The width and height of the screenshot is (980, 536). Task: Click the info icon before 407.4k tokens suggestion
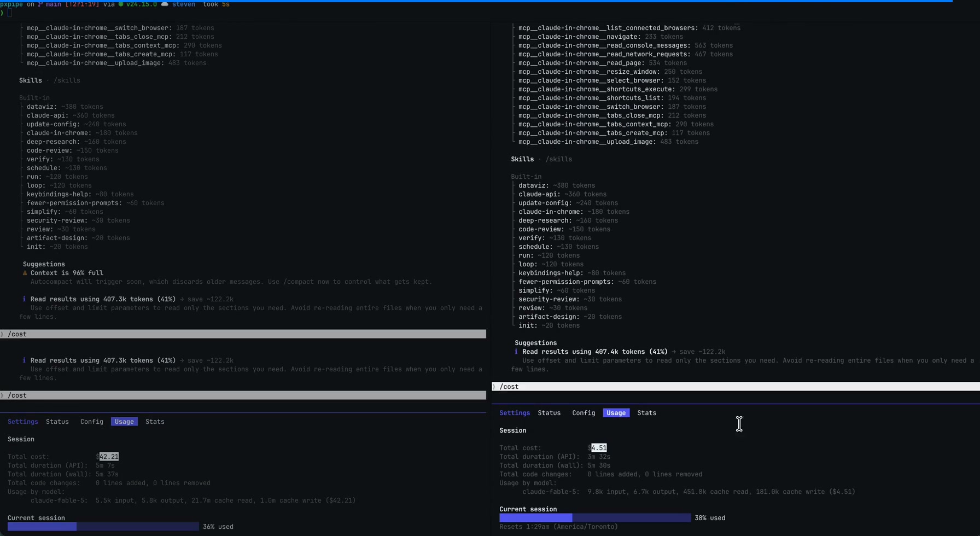pos(516,352)
